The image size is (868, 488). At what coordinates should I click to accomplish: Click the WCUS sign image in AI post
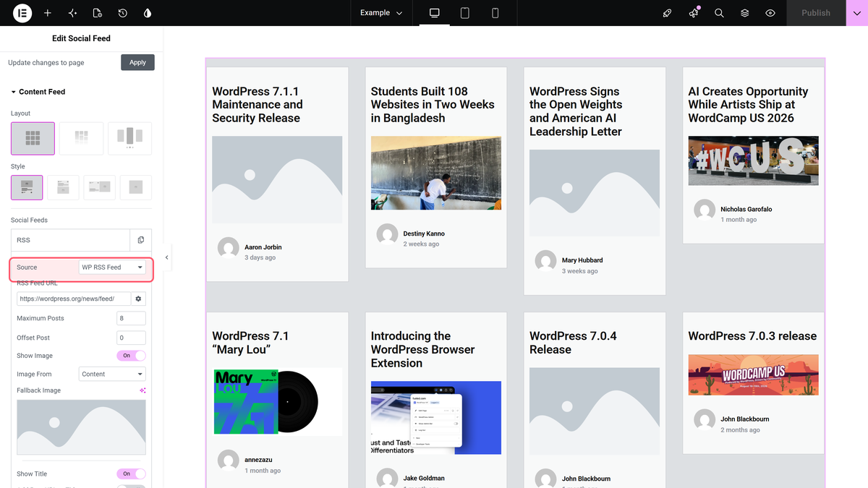(753, 160)
